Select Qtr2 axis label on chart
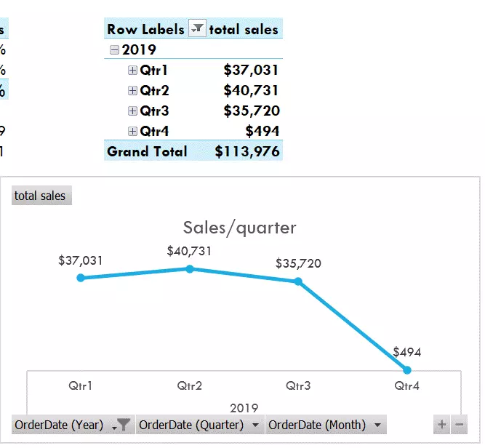Screen dimensions: 485x448 click(189, 385)
